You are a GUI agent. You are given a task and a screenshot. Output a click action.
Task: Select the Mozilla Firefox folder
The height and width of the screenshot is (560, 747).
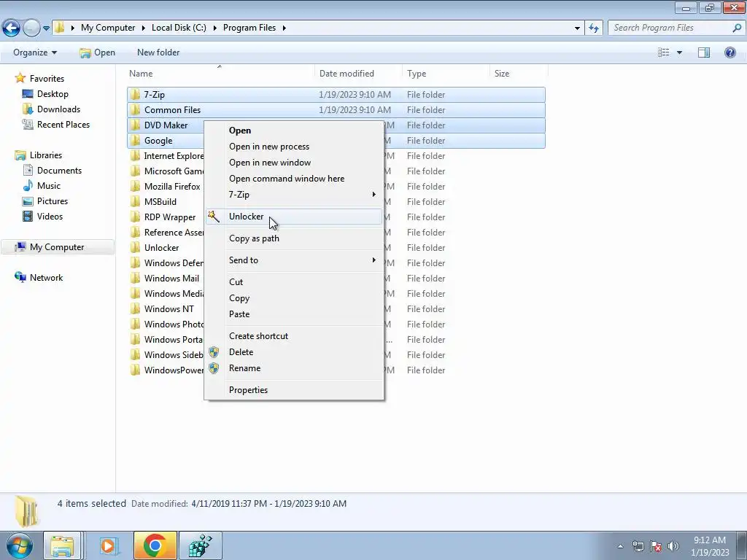click(x=172, y=187)
